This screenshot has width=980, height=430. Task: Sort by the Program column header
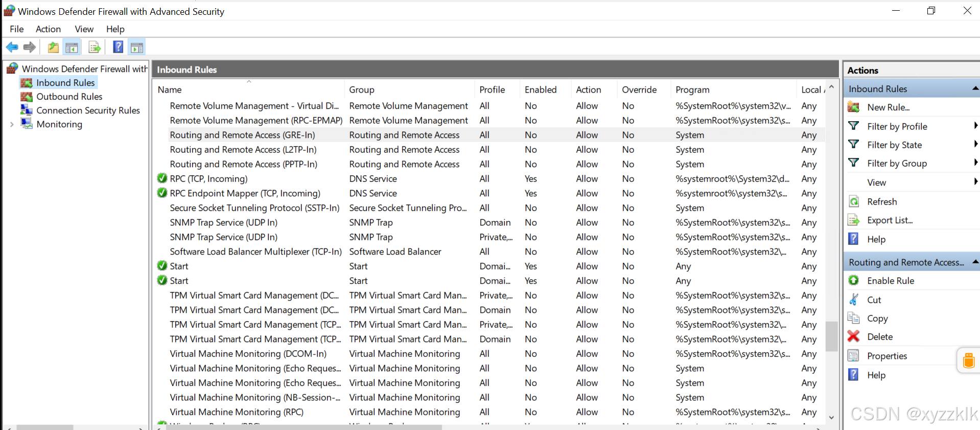coord(733,89)
